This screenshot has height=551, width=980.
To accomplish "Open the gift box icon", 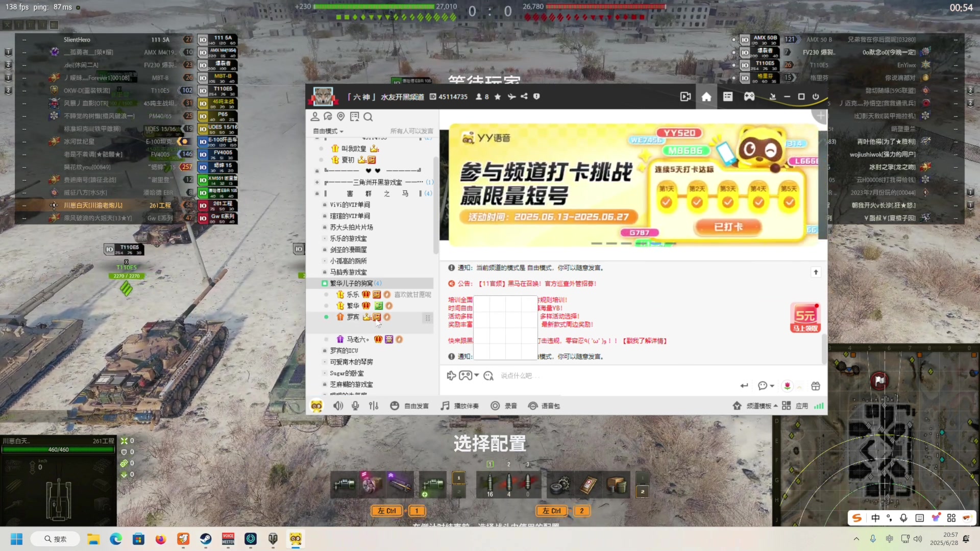I will coord(816,386).
